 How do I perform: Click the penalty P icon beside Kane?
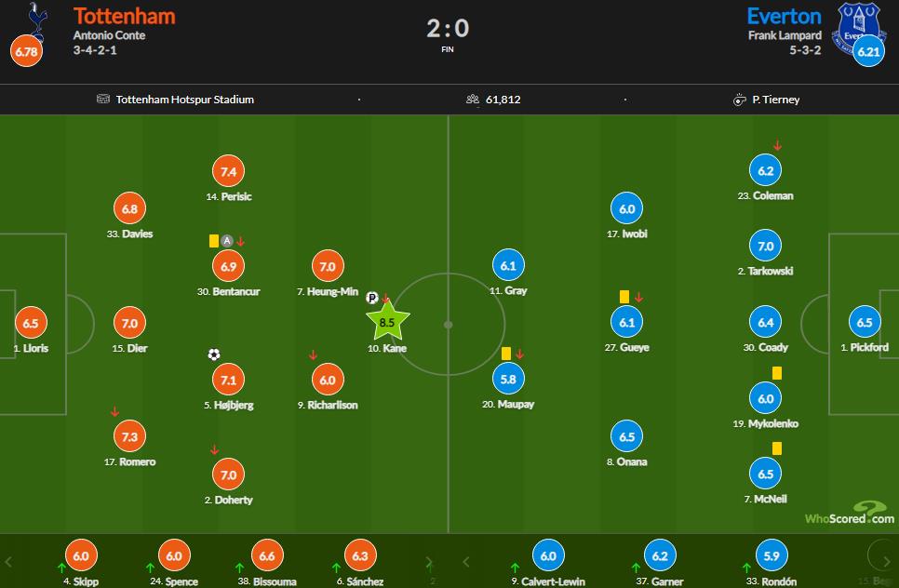[372, 298]
